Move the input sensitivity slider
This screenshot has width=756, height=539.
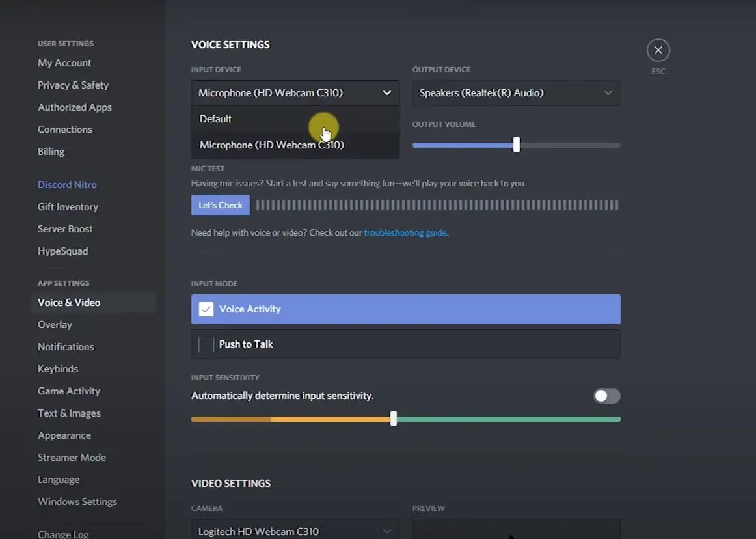coord(393,419)
